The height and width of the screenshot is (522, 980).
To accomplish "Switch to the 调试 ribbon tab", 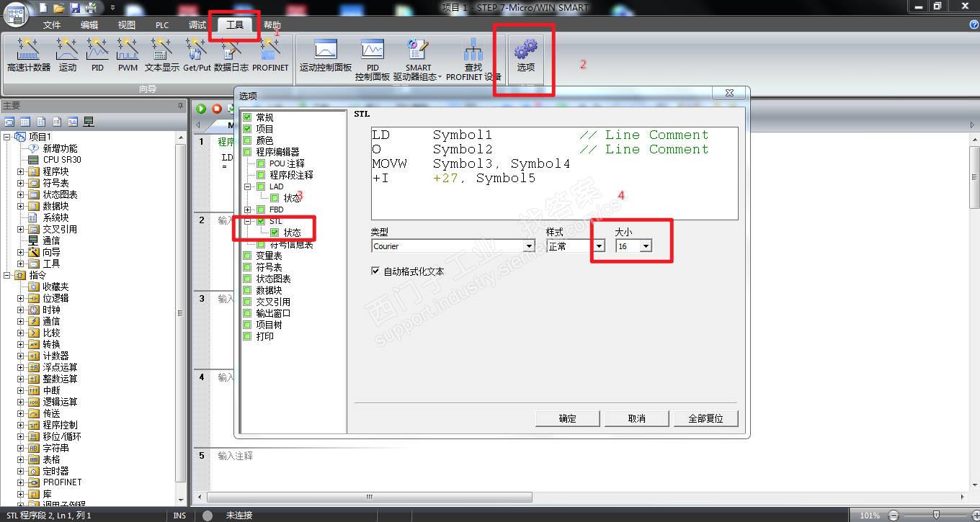I will (197, 24).
